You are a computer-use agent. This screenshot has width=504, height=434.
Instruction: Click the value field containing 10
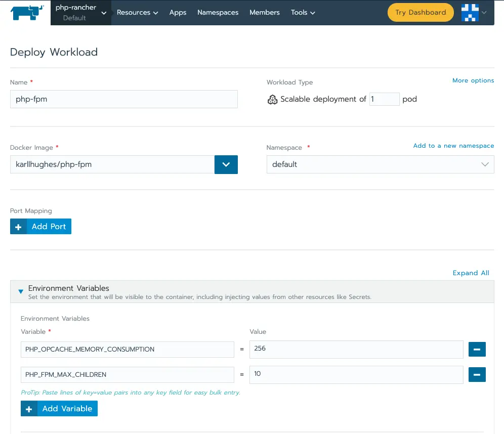[x=356, y=375]
